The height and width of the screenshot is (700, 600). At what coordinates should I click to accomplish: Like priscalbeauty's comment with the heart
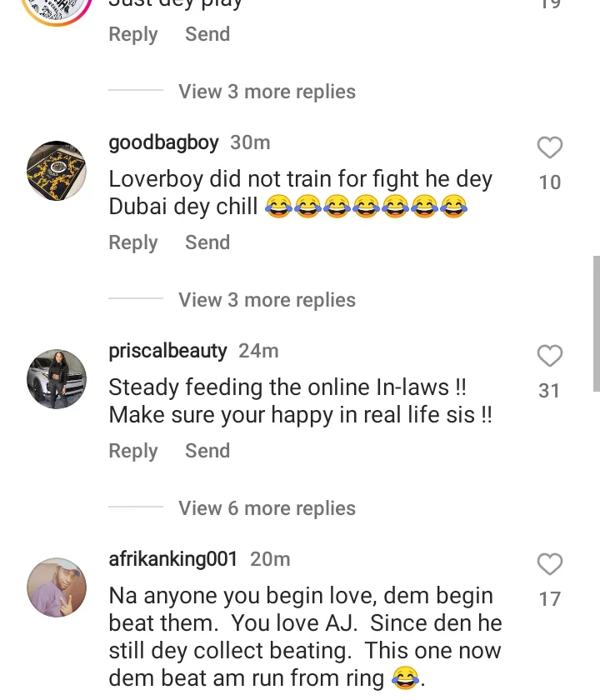click(549, 357)
